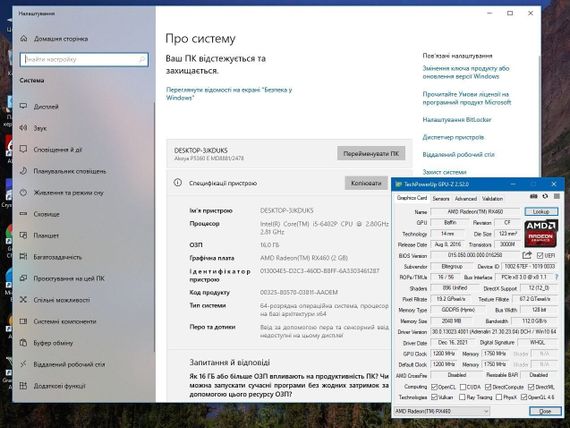Screen dimensions: 570x428
Task: Click the GPU-Z BIOS export share icon
Action: click(527, 255)
